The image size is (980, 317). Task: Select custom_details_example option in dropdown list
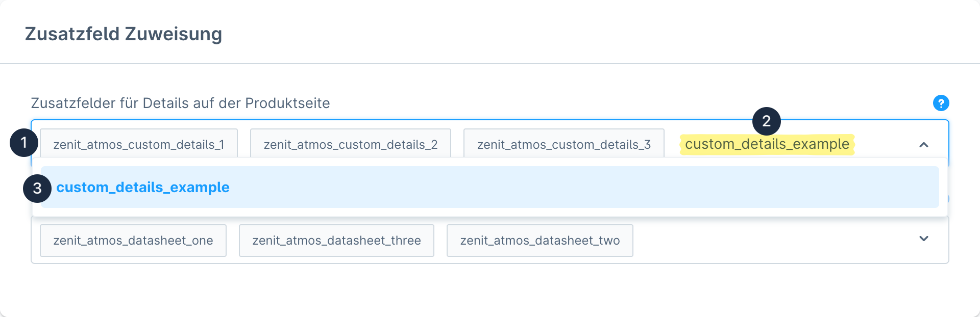[143, 188]
